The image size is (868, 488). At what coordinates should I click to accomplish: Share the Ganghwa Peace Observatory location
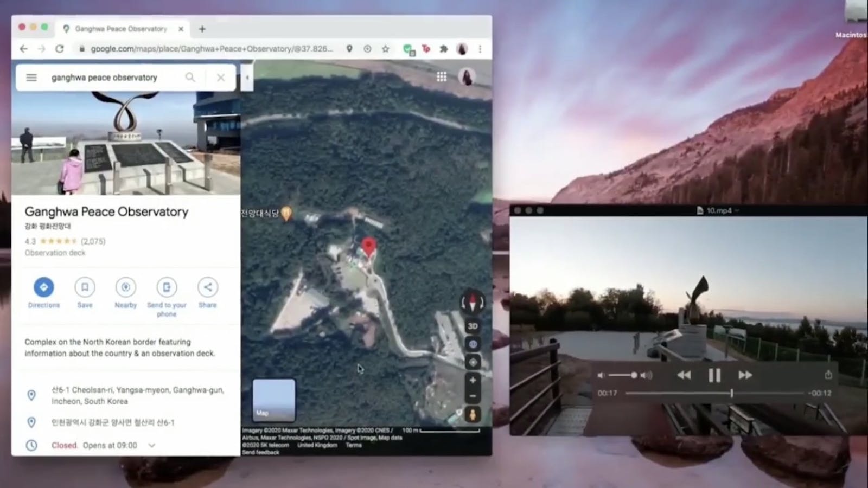(x=207, y=287)
